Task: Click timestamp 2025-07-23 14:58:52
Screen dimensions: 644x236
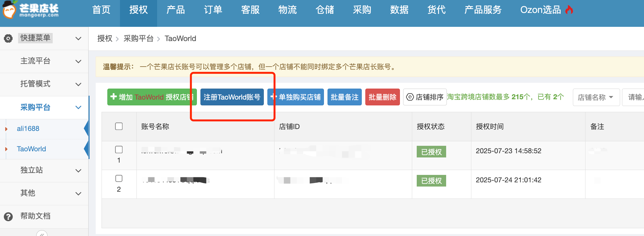Action: point(509,151)
